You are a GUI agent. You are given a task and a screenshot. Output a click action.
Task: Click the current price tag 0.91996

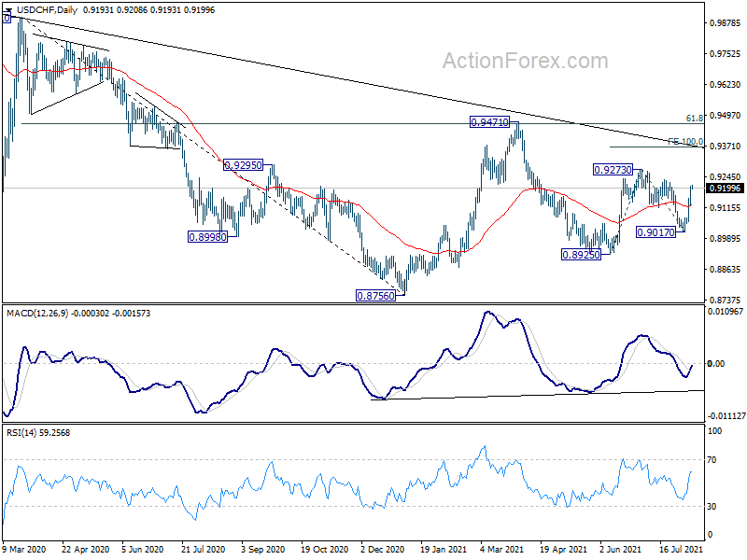pyautogui.click(x=726, y=189)
